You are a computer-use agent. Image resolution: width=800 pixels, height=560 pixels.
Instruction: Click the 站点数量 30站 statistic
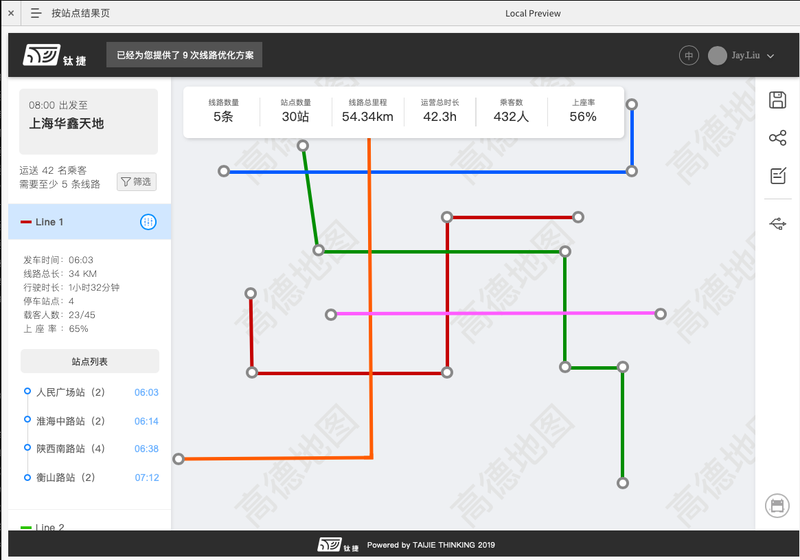295,111
